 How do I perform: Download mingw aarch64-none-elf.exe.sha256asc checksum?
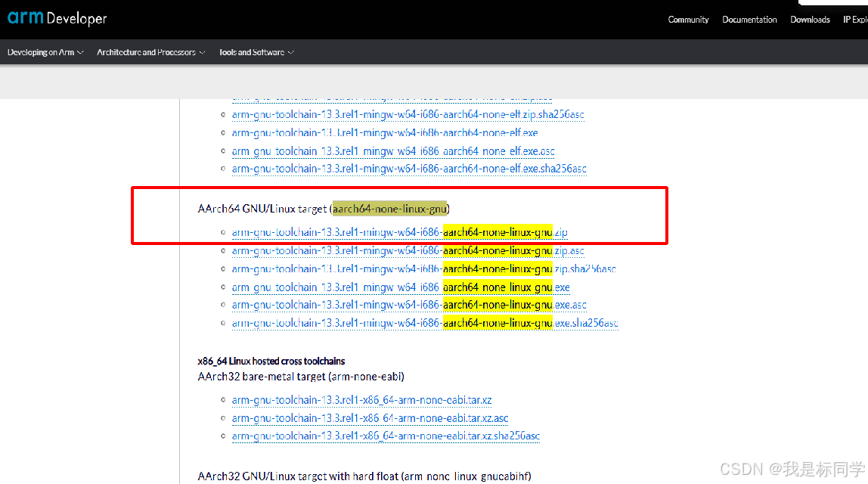click(409, 169)
